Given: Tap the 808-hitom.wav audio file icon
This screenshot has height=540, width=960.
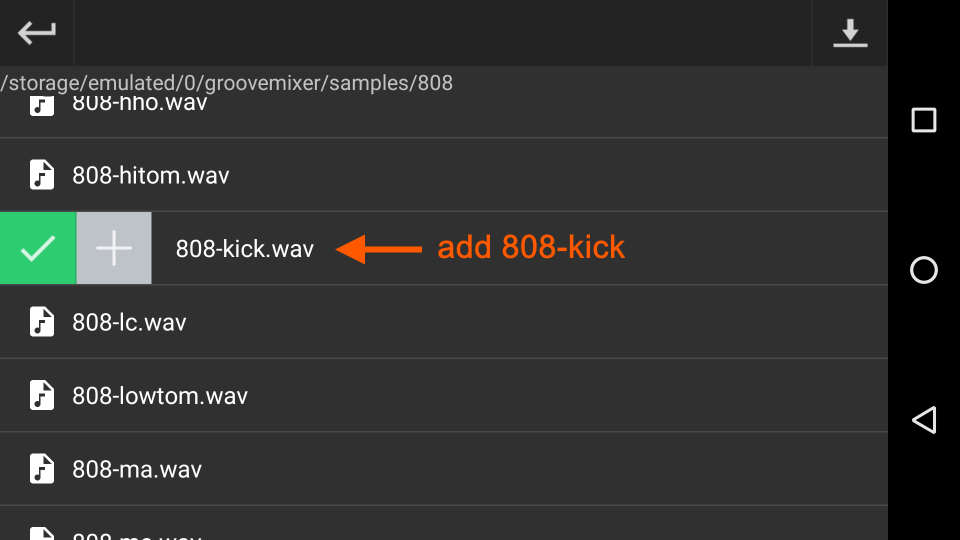Looking at the screenshot, I should click(41, 175).
